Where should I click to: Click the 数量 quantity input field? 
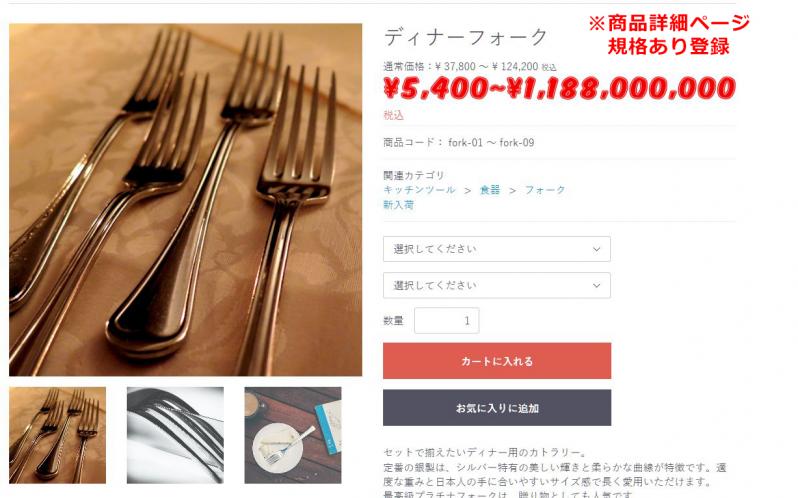click(x=446, y=320)
